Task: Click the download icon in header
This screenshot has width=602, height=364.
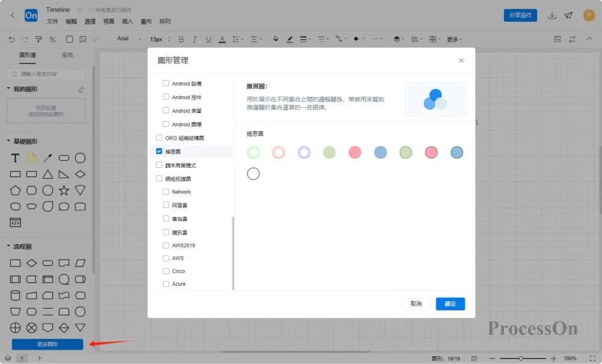Action: point(551,16)
